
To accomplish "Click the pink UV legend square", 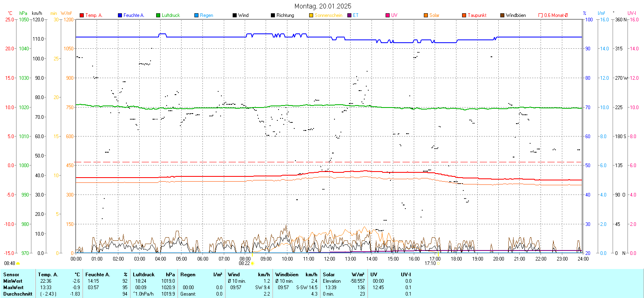I will (388, 15).
